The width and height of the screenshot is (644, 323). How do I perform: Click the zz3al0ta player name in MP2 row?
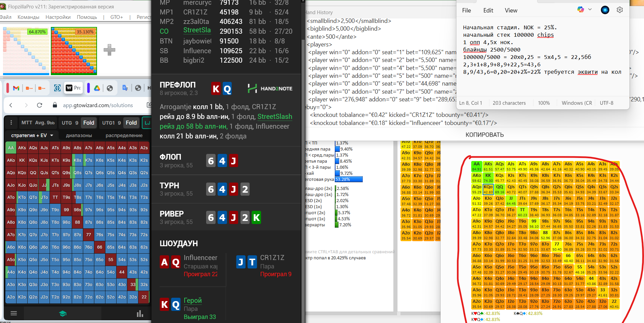[x=196, y=22]
